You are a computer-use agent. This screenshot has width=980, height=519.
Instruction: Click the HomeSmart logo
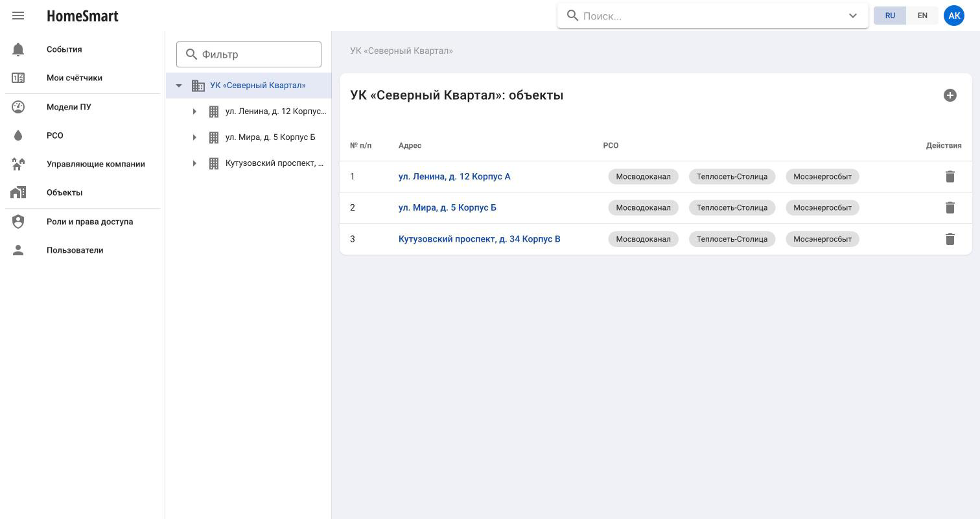coord(82,16)
